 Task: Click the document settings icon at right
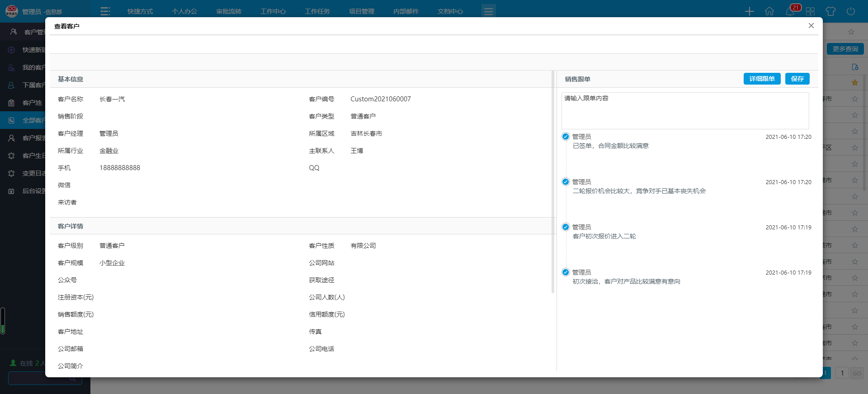(x=854, y=67)
